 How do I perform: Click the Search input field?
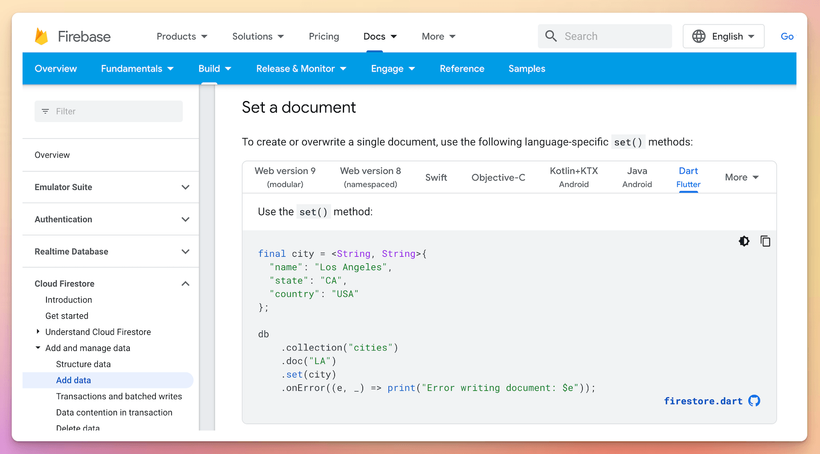[605, 36]
